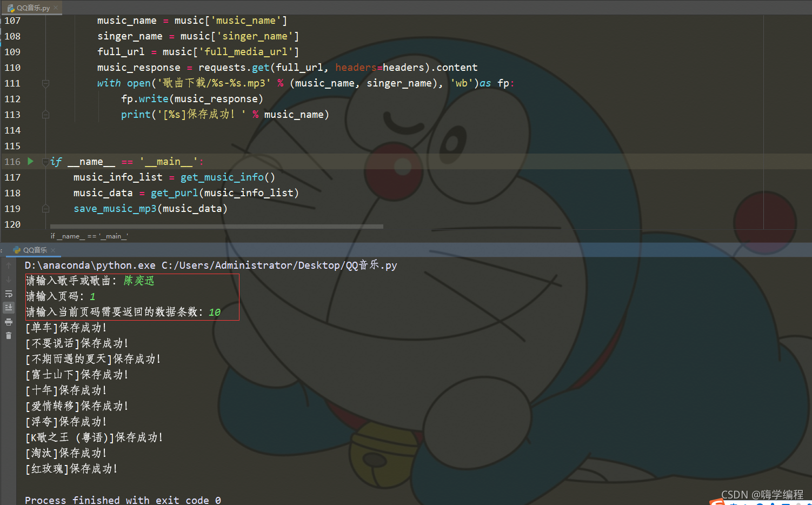Click the console value 10
This screenshot has width=812, height=505.
[x=215, y=312]
